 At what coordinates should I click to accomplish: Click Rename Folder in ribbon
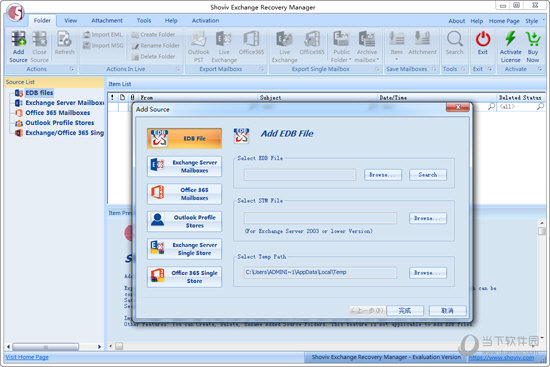[155, 46]
